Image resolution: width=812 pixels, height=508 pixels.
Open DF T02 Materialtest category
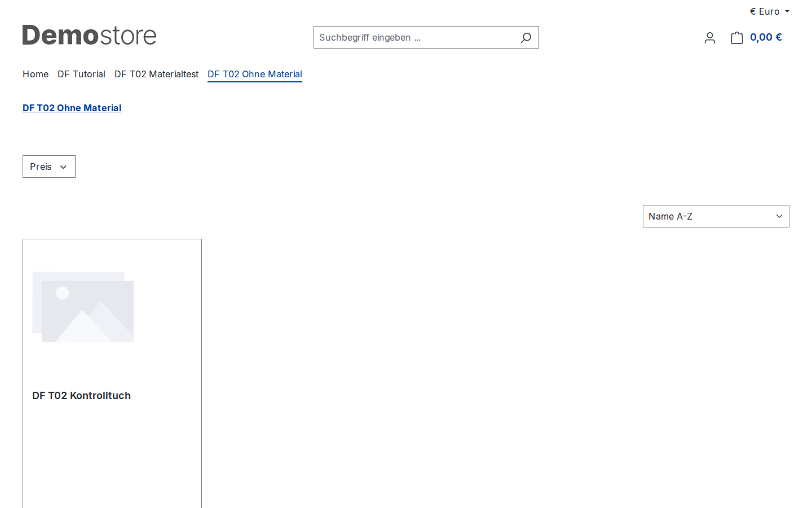coord(156,74)
